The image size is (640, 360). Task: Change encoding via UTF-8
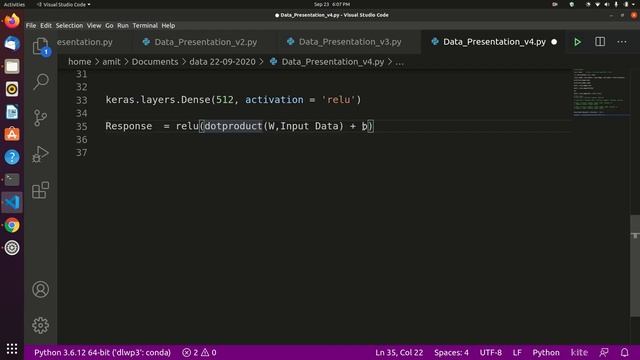tap(491, 352)
